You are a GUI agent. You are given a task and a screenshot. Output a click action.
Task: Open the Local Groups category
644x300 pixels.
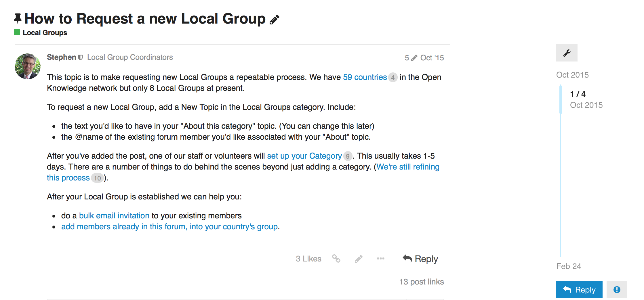tap(45, 33)
